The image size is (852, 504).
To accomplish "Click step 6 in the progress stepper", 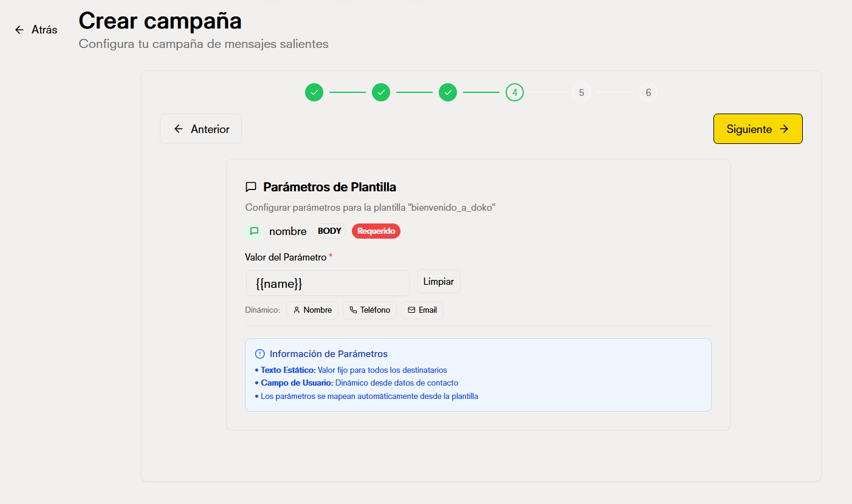I will pyautogui.click(x=648, y=92).
